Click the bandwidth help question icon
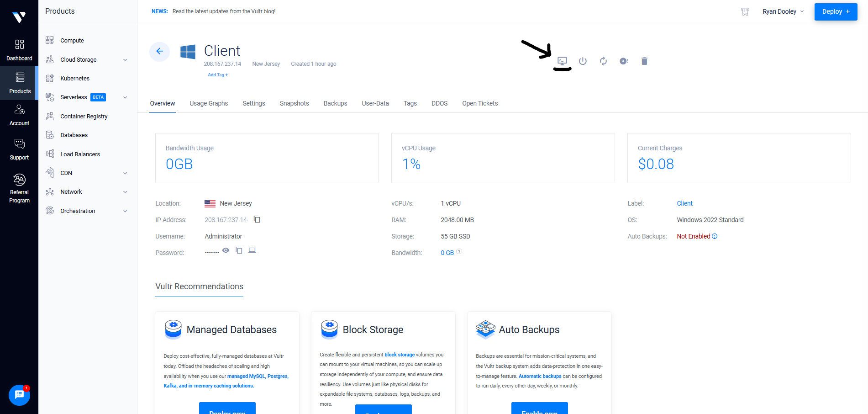Screen dimensions: 868x414 click(459, 251)
